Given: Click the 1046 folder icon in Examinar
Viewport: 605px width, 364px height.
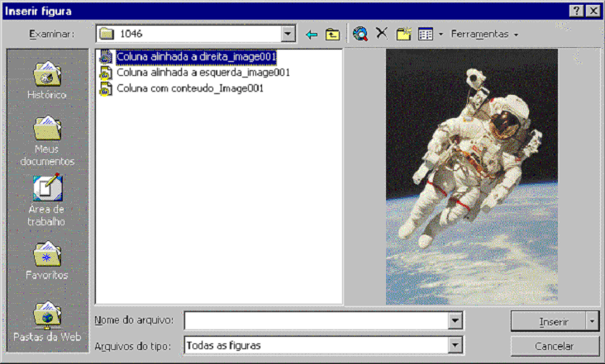Looking at the screenshot, I should click(x=107, y=34).
